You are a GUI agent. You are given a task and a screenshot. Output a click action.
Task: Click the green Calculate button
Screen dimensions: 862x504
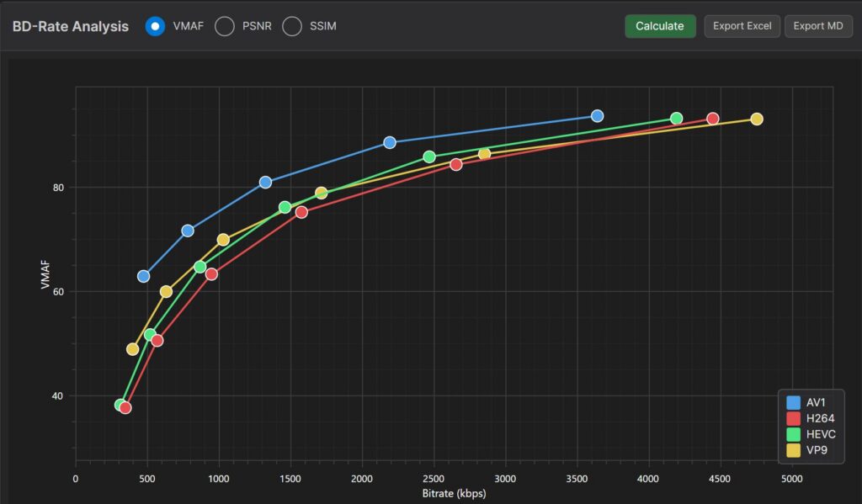coord(660,26)
